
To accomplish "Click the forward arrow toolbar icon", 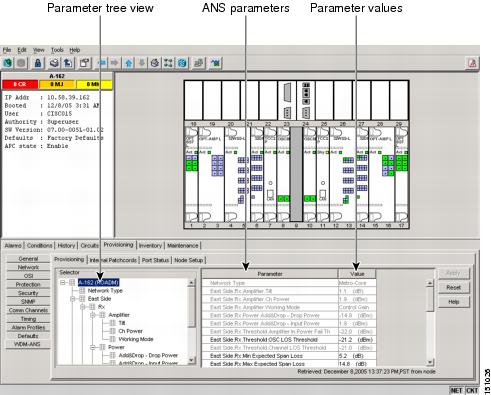I will point(115,63).
